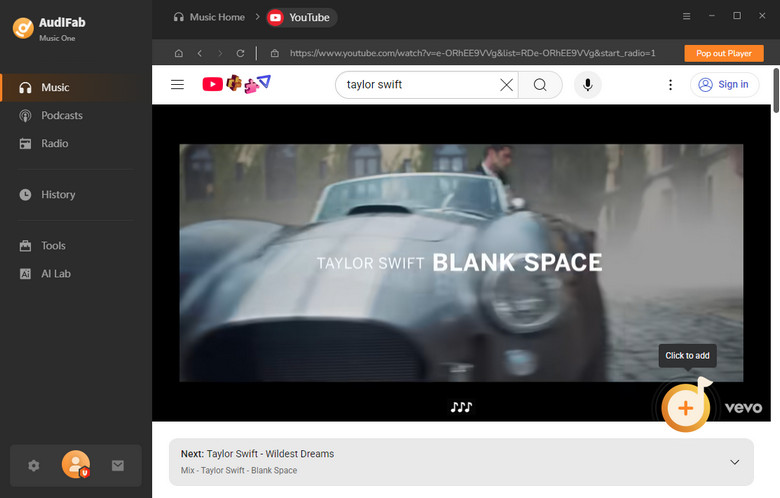This screenshot has height=498, width=780.
Task: Click the vevo logo on video
Action: pyautogui.click(x=743, y=408)
